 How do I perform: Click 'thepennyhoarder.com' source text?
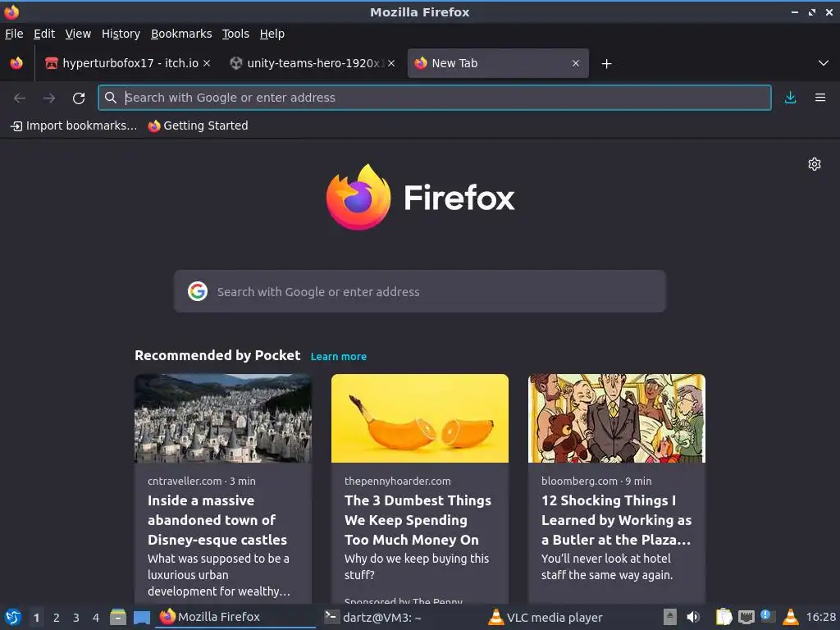coord(398,481)
